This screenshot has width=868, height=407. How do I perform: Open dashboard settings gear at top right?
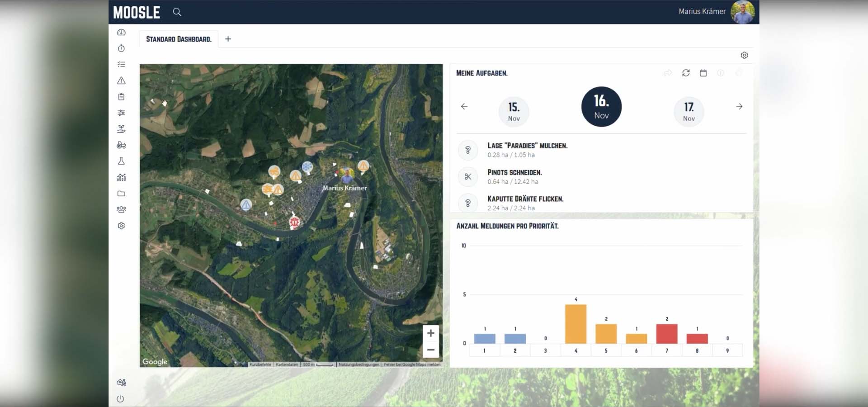click(744, 55)
